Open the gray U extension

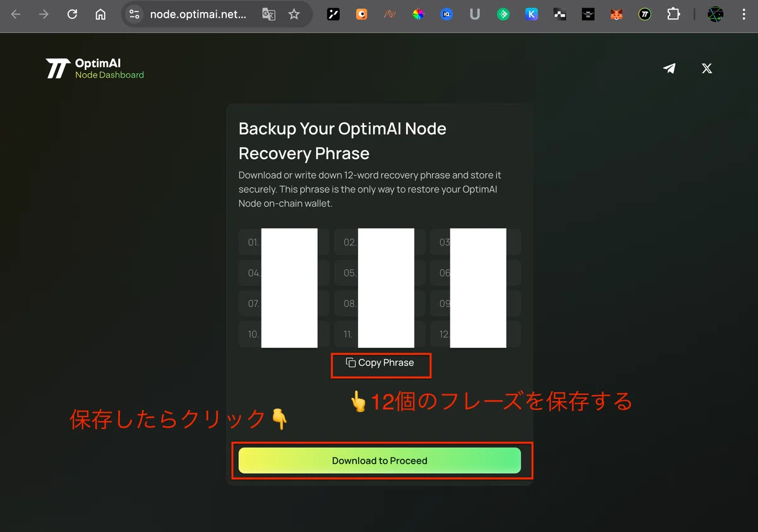[475, 14]
